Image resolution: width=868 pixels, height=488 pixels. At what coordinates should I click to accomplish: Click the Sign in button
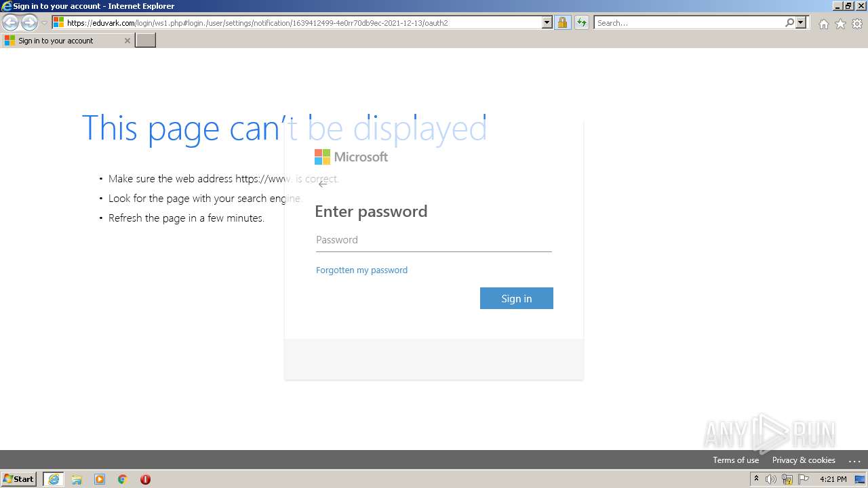click(517, 298)
